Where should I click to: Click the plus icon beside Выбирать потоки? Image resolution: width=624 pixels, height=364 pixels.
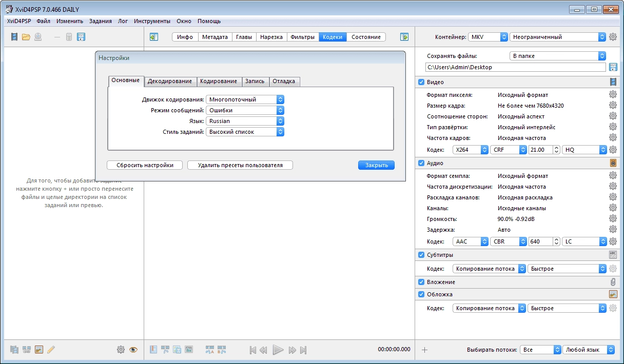[x=424, y=350]
